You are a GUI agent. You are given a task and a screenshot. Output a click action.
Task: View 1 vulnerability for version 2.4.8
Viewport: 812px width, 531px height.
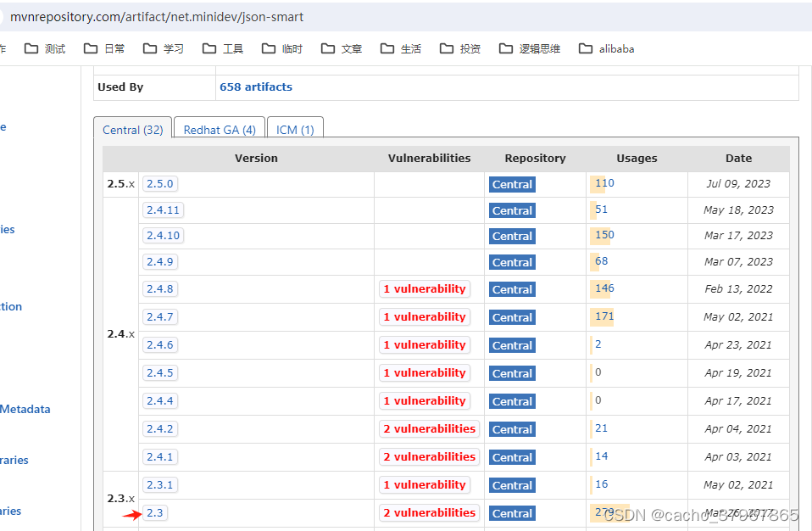(x=424, y=288)
